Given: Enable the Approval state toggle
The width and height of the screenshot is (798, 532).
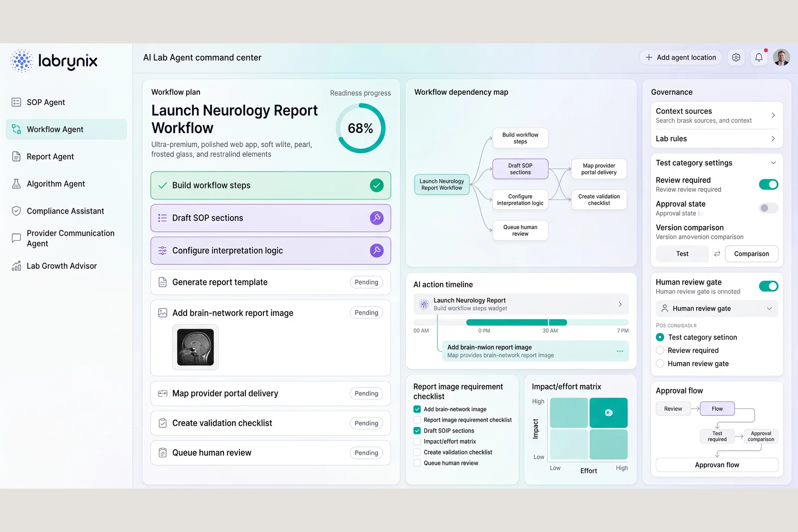Looking at the screenshot, I should coord(769,208).
